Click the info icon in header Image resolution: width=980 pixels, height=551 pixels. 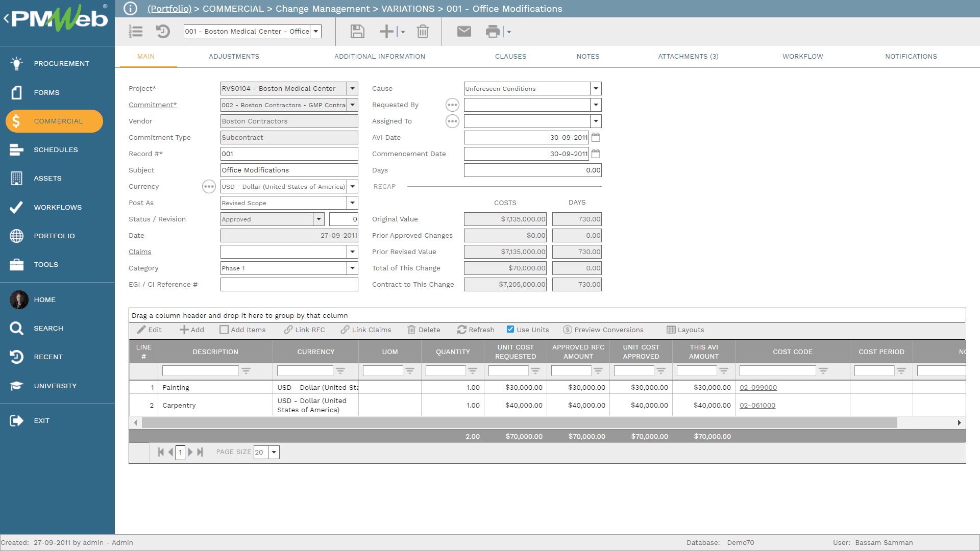pos(131,9)
